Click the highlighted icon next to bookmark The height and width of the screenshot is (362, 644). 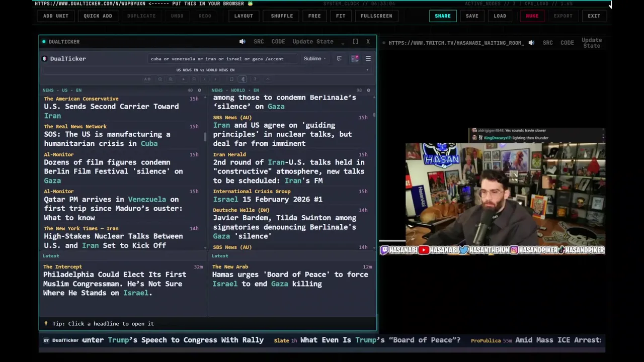pos(243,79)
